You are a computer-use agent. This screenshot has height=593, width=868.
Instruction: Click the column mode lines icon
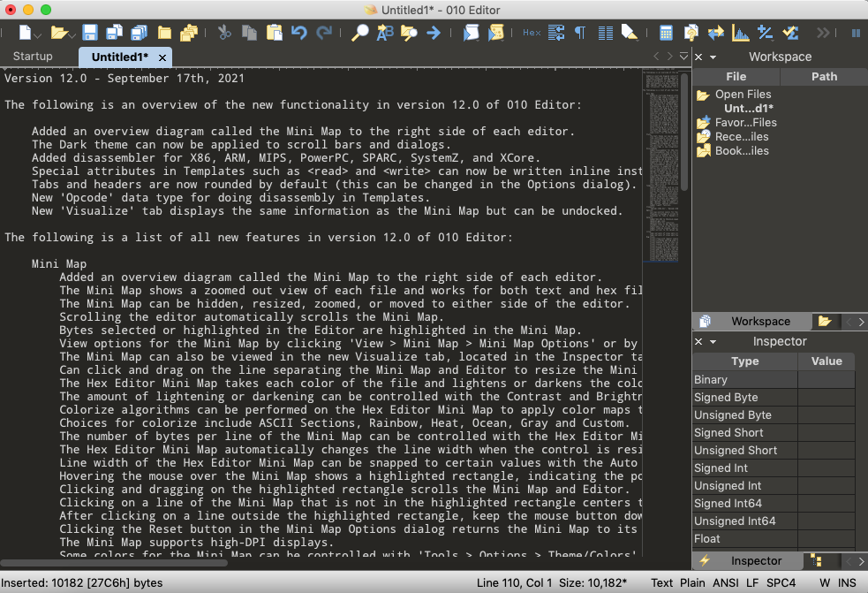pyautogui.click(x=606, y=33)
